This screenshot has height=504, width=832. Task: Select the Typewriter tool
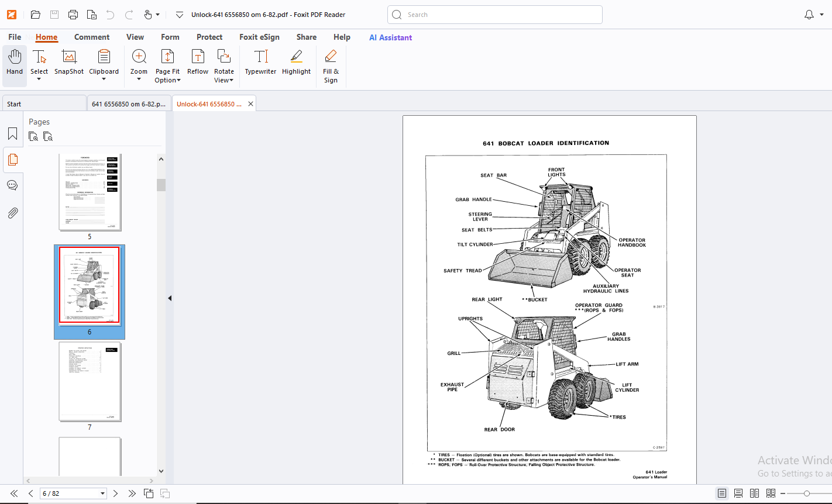(x=260, y=63)
